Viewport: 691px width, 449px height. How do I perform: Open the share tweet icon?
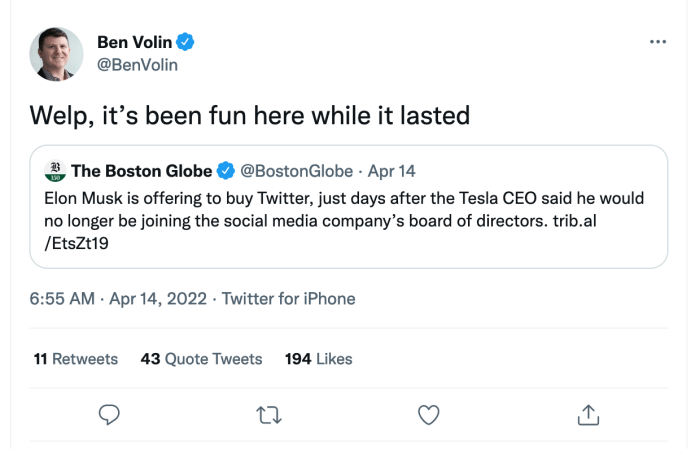(588, 414)
